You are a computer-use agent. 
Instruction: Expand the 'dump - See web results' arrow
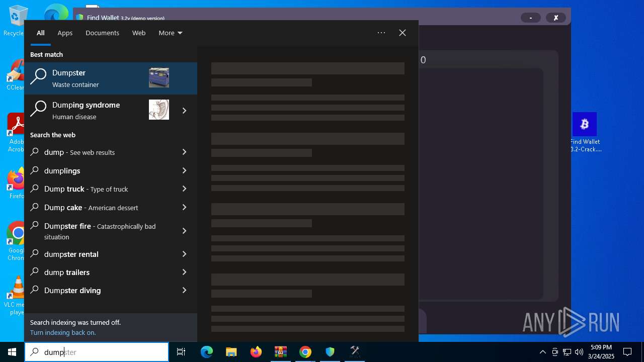(x=184, y=152)
